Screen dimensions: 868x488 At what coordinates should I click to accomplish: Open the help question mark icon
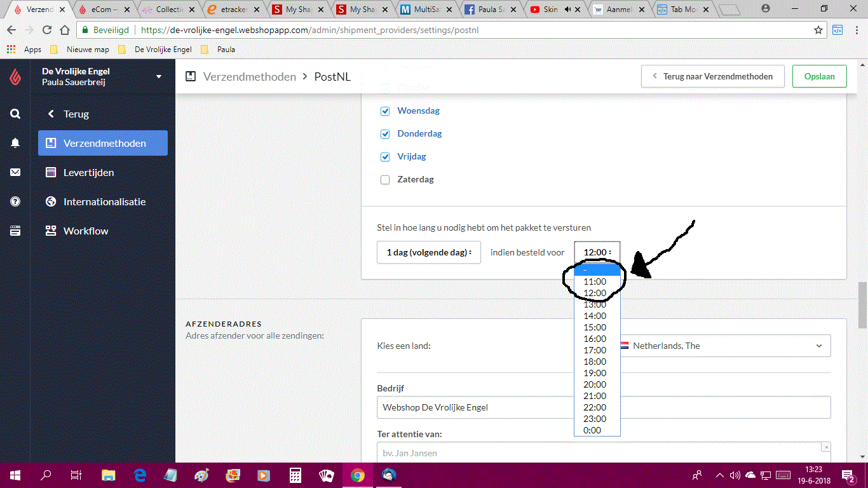[x=15, y=201]
